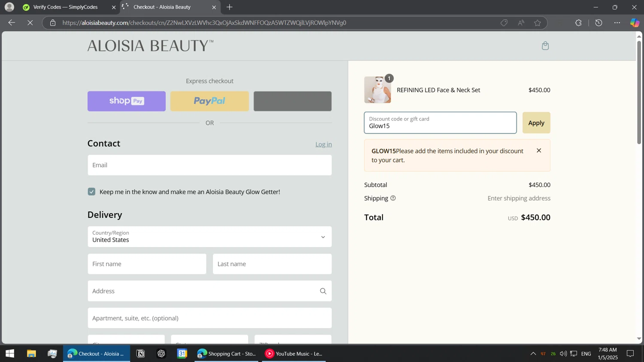Click the Apartment, suite optional field
The image size is (644, 362).
click(x=210, y=318)
